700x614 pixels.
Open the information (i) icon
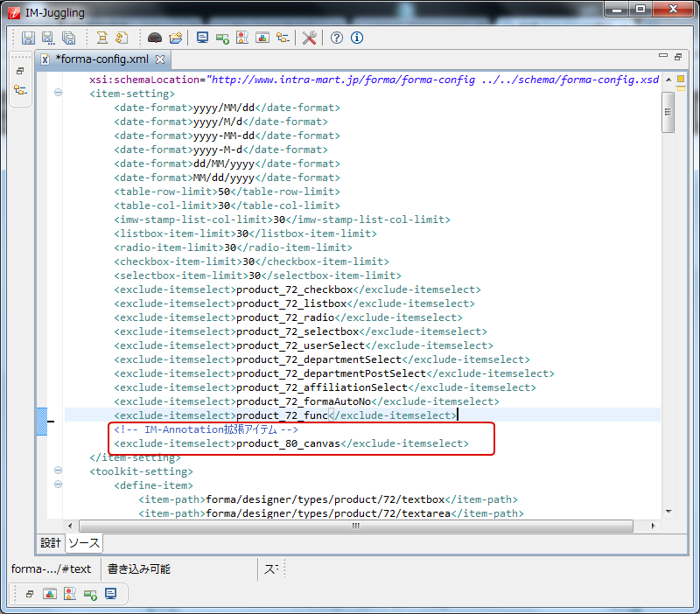(357, 38)
